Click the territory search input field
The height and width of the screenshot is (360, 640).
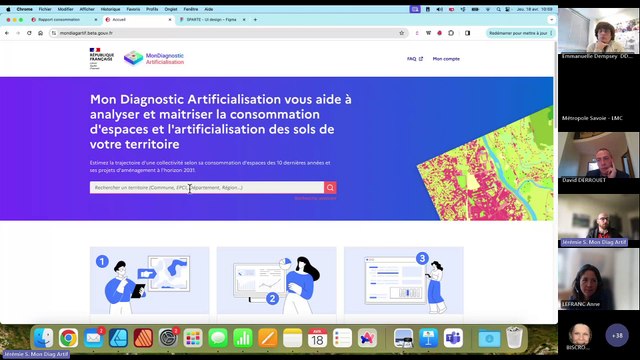click(x=207, y=187)
